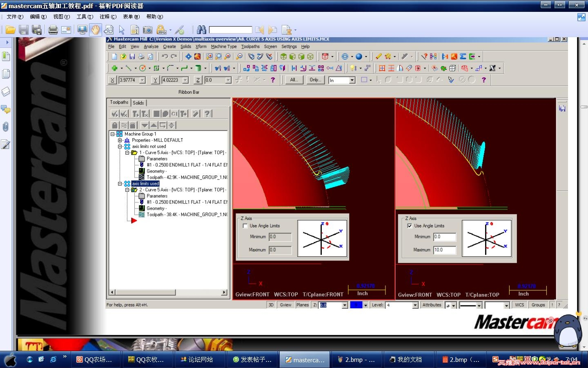The height and width of the screenshot is (368, 588).
Task: Click the Select Text tool icon
Action: coord(135,30)
